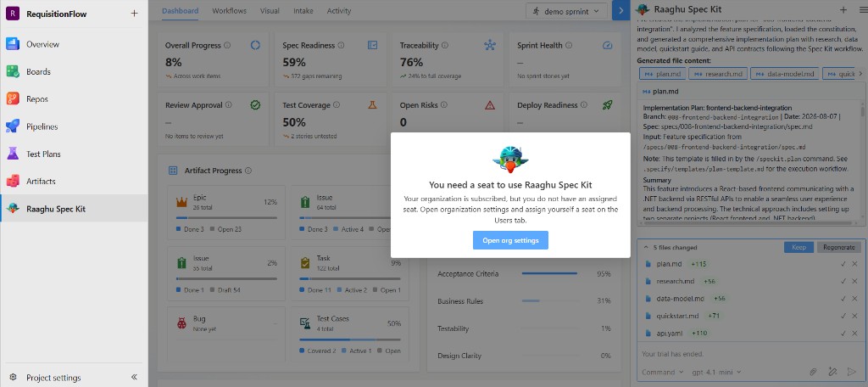Screen dimensions: 868x387
Task: Open Pipelines from the sidebar
Action: pos(74,126)
